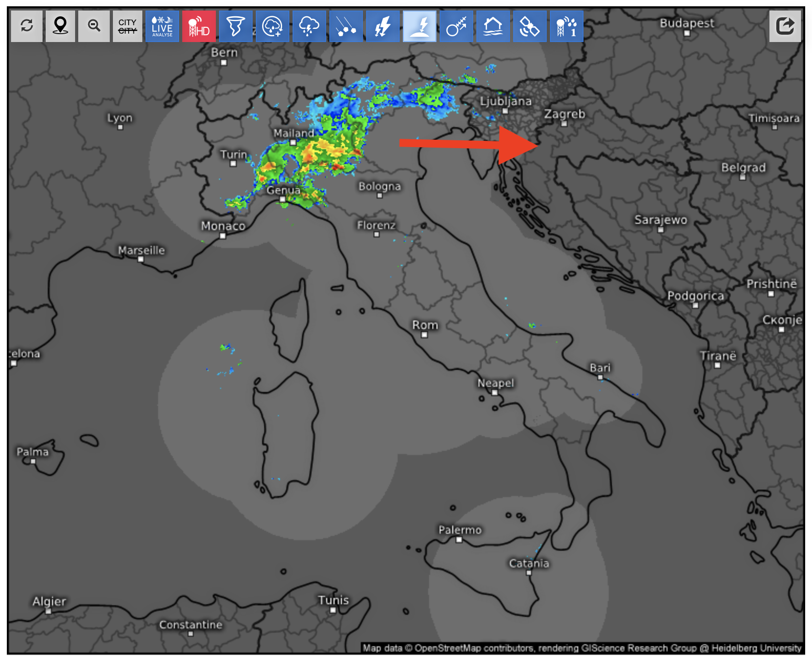Enable the HD radar layer

pyautogui.click(x=199, y=26)
